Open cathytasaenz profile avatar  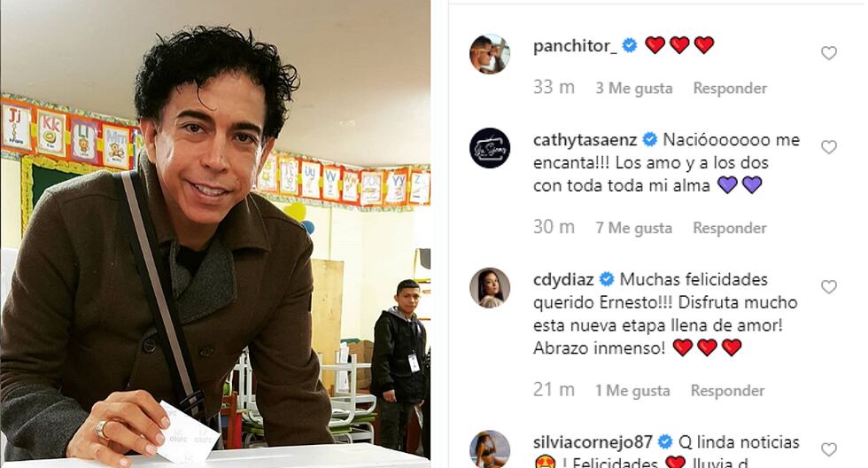(x=490, y=148)
